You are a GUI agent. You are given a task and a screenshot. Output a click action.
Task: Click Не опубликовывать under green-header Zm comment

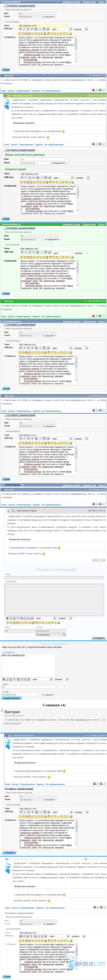pos(54,145)
